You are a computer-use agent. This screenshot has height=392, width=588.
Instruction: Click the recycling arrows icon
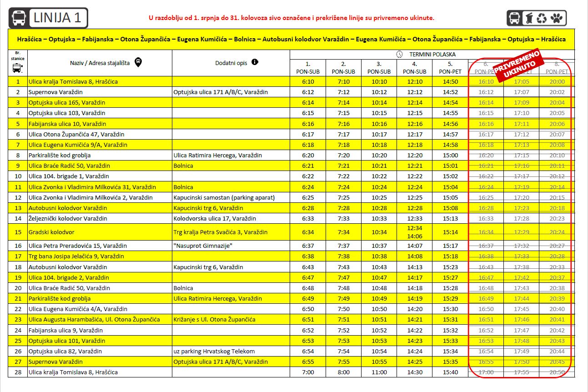(x=542, y=18)
